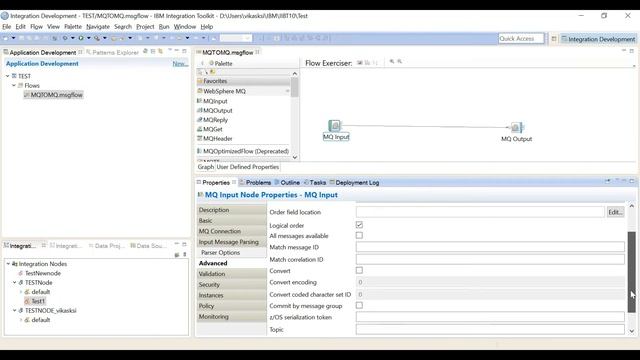The width and height of the screenshot is (640, 360).
Task: Pin the Properties view icon
Action: (608, 181)
